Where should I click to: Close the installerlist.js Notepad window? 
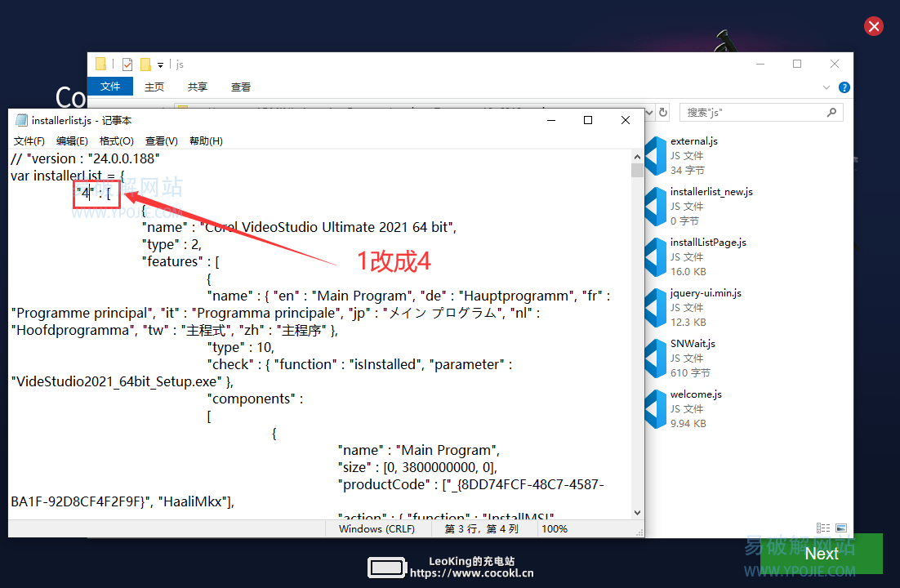pos(626,120)
